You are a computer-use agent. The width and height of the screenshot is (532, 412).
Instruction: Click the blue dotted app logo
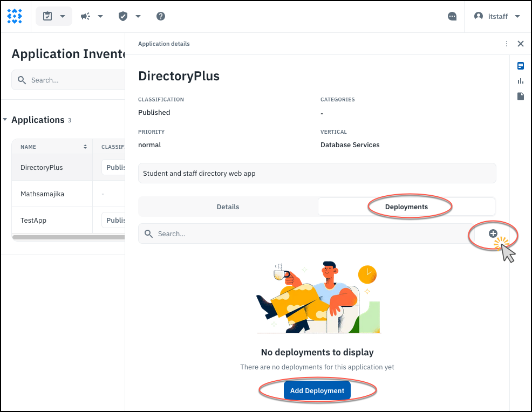(15, 16)
